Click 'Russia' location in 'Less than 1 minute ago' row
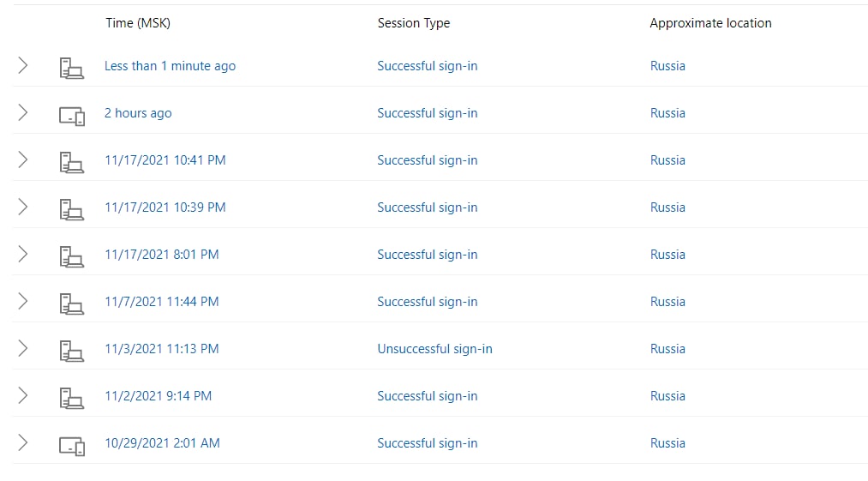Image resolution: width=868 pixels, height=481 pixels. pyautogui.click(x=667, y=66)
